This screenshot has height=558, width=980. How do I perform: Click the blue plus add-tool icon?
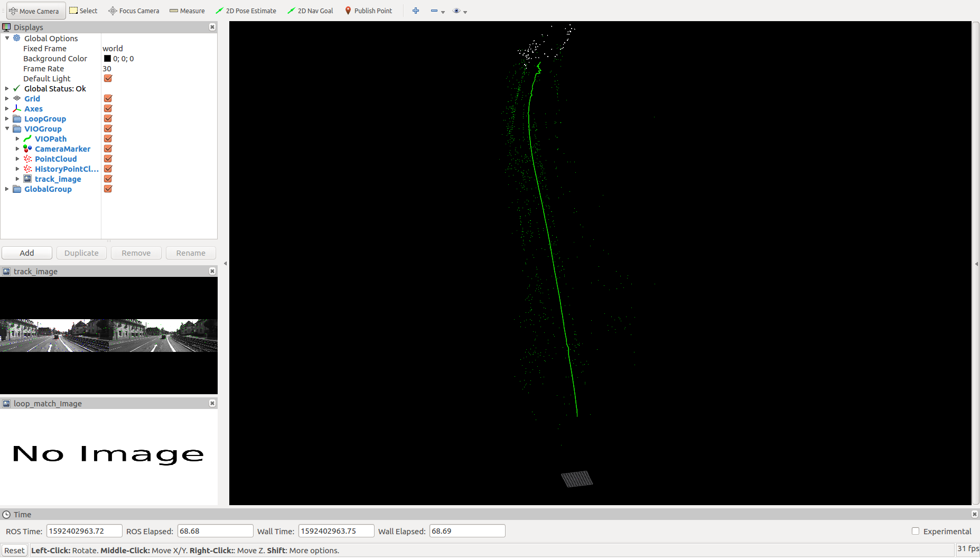point(416,11)
